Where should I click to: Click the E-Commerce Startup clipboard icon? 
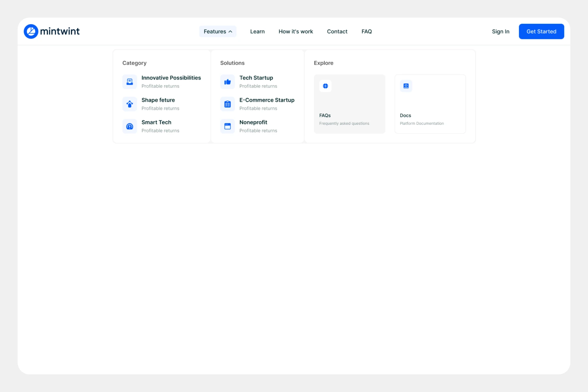coord(227,104)
